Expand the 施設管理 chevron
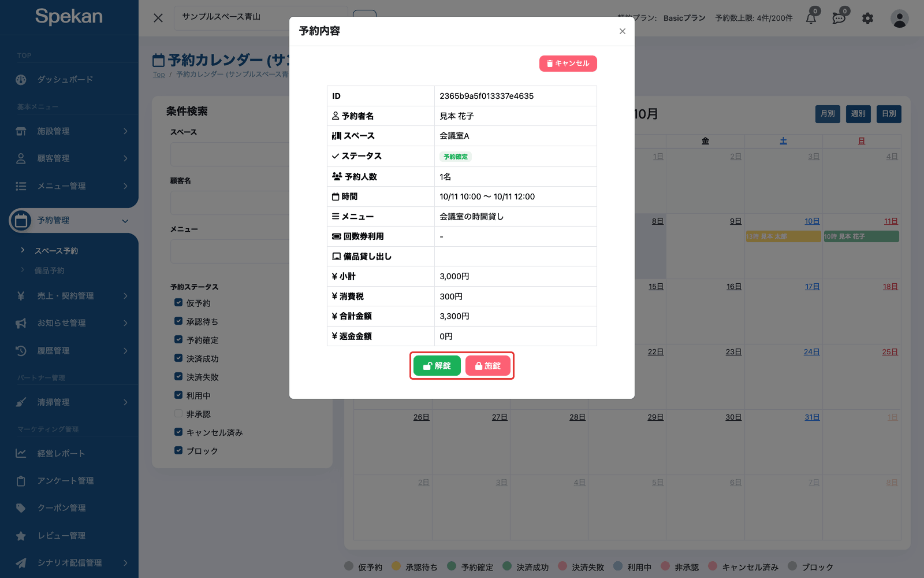Image resolution: width=924 pixels, height=578 pixels. tap(125, 131)
